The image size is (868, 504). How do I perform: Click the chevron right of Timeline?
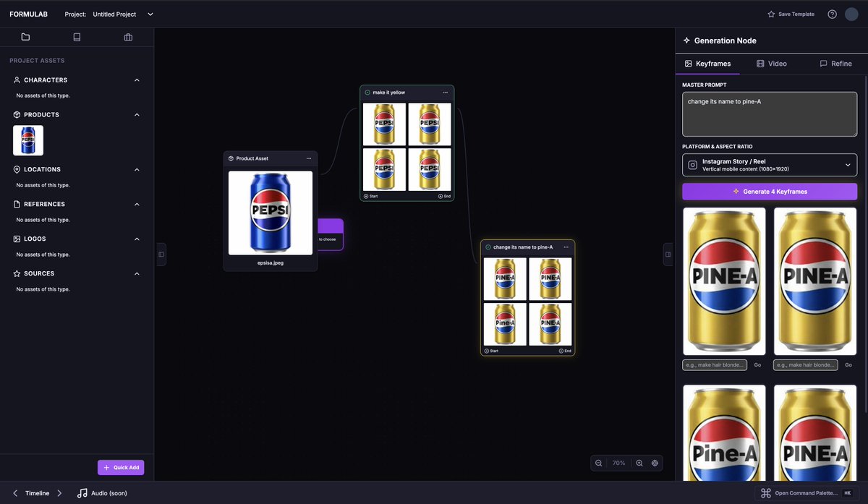pos(59,493)
